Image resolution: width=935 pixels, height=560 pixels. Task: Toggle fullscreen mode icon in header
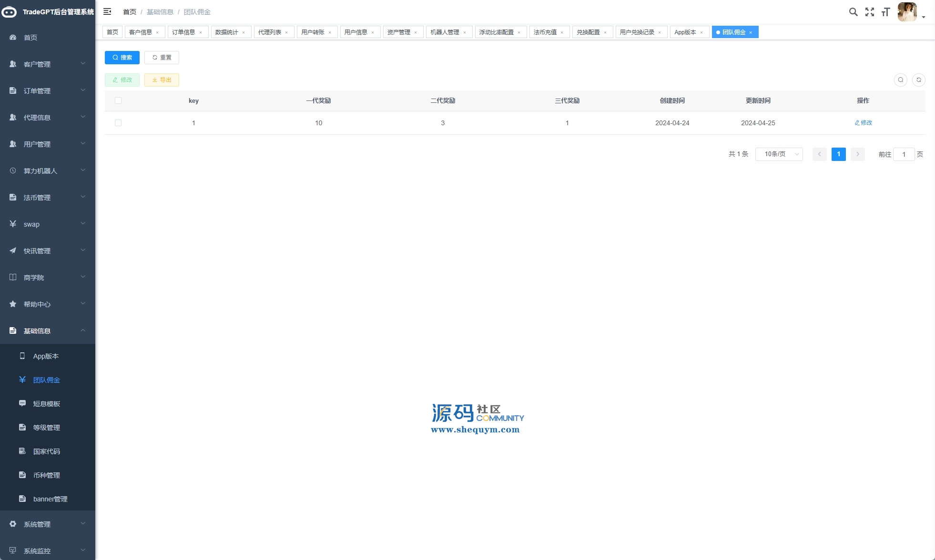tap(869, 12)
